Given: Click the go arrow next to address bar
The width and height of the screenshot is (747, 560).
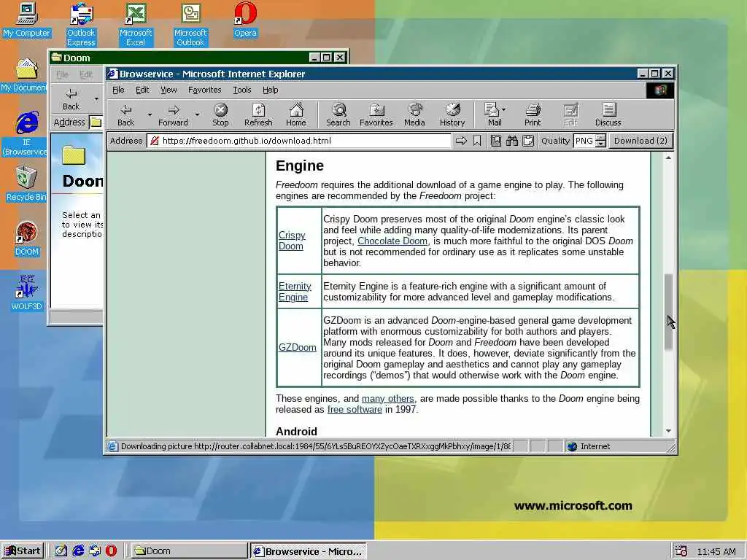Looking at the screenshot, I should (x=461, y=141).
